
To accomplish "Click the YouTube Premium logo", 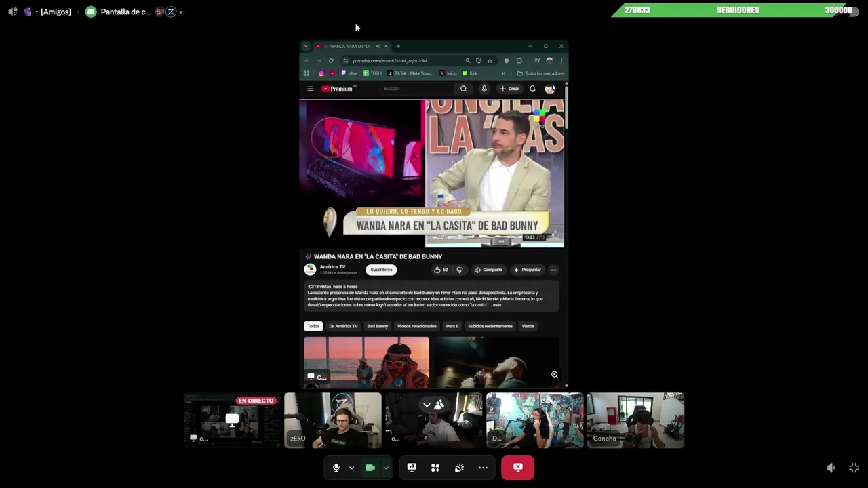I will 338,89.
